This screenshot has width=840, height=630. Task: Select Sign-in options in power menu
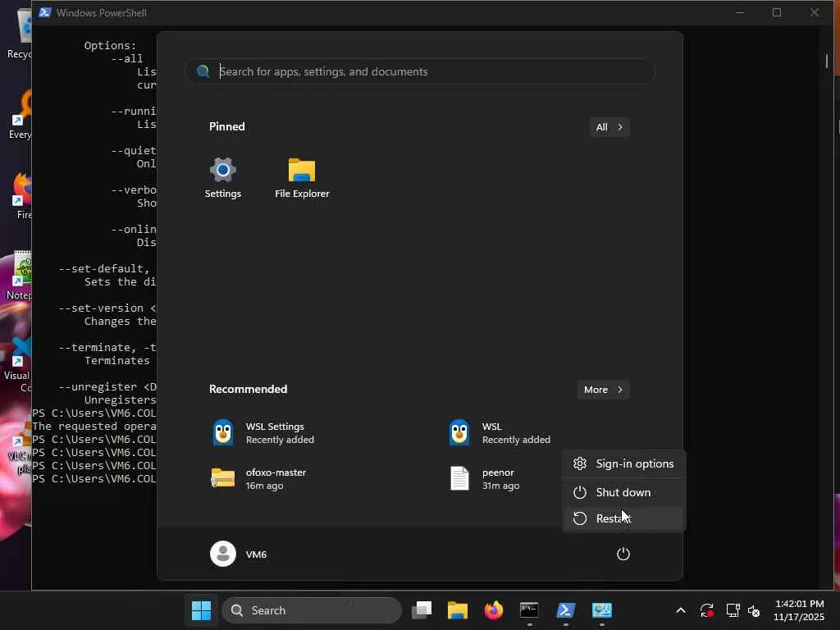click(623, 464)
